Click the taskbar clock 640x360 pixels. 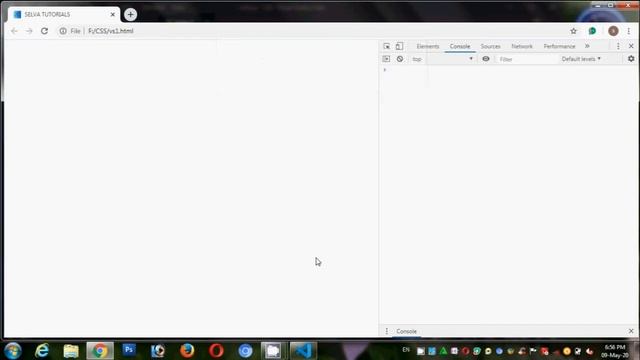click(x=615, y=351)
